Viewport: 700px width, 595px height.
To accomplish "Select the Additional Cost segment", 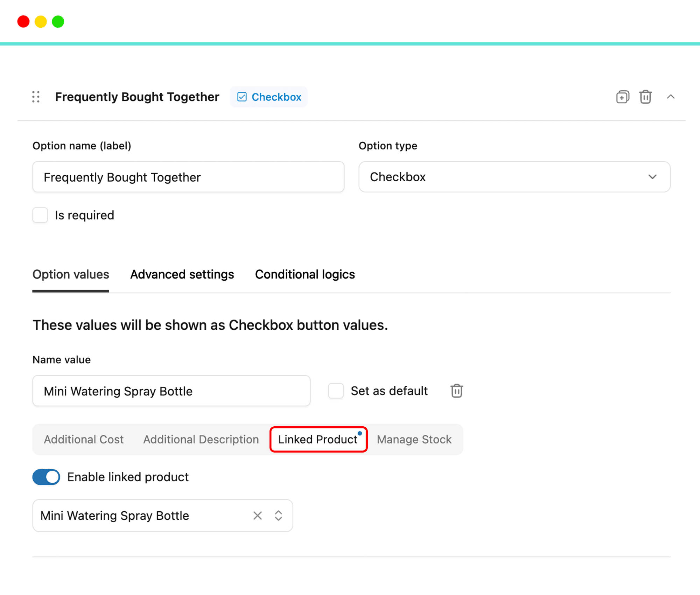I will click(84, 439).
